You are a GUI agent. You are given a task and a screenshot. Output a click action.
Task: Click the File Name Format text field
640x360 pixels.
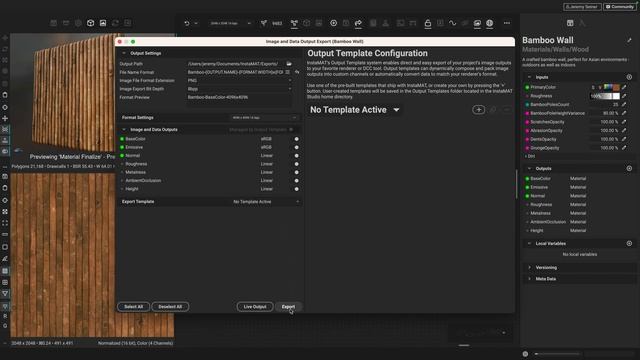coord(235,72)
